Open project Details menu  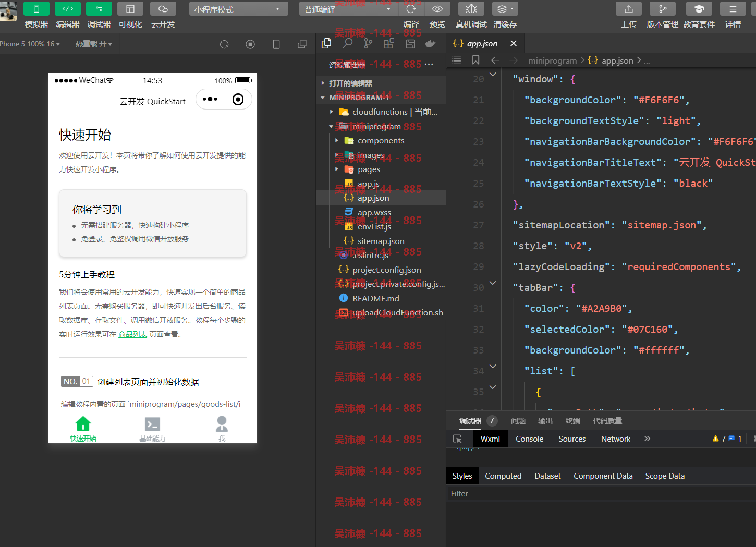click(x=733, y=9)
